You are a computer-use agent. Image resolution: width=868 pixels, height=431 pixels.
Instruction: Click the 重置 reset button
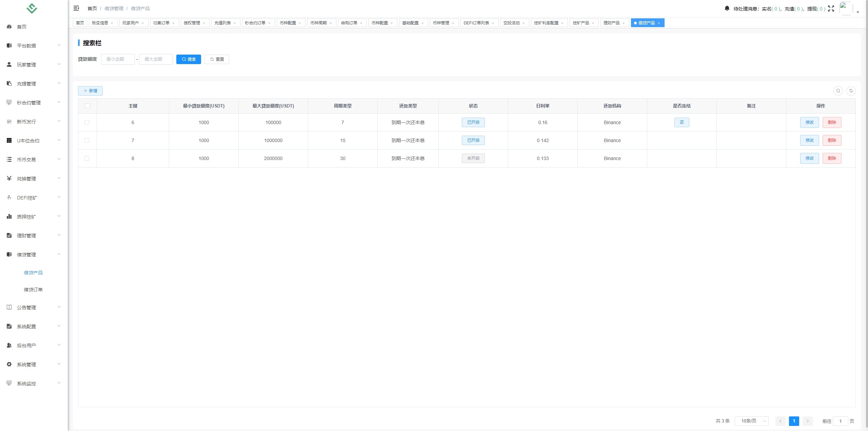tap(217, 59)
